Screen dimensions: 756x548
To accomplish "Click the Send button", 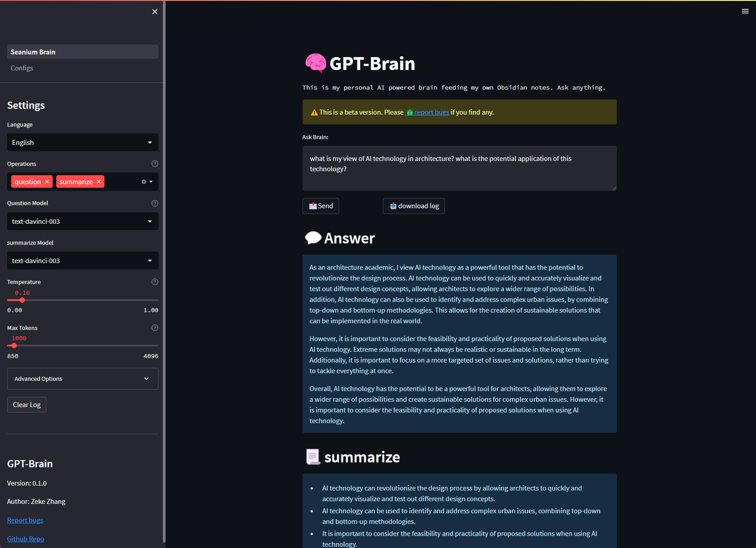I will pos(321,206).
